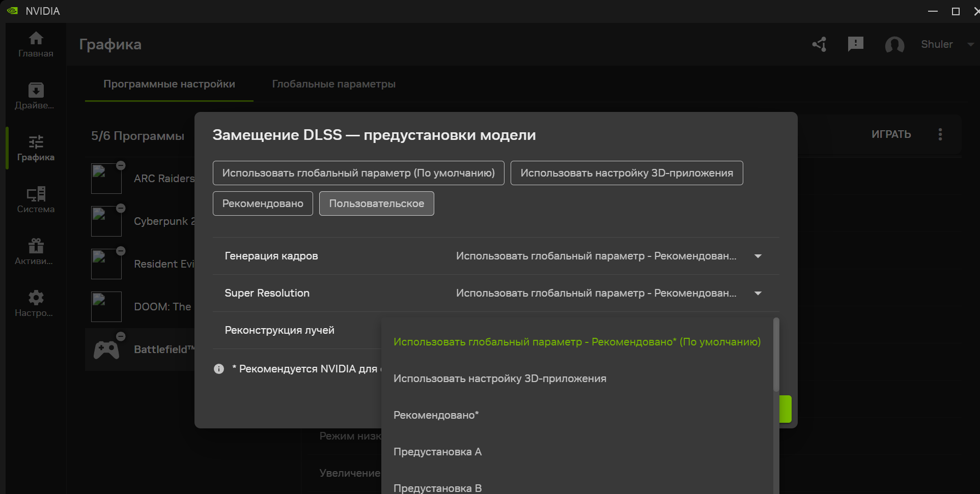This screenshot has height=494, width=980.
Task: Click the minus badge on Battlefield entry
Action: tap(121, 336)
